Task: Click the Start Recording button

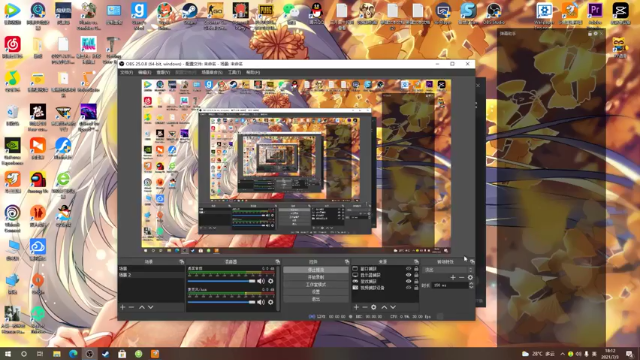Action: coord(316,277)
